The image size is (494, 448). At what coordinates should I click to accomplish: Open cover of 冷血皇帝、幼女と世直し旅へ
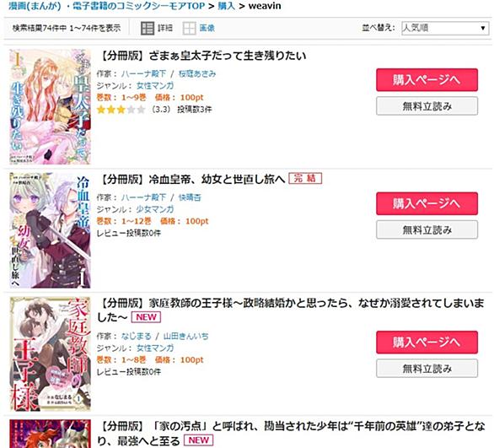pos(50,230)
